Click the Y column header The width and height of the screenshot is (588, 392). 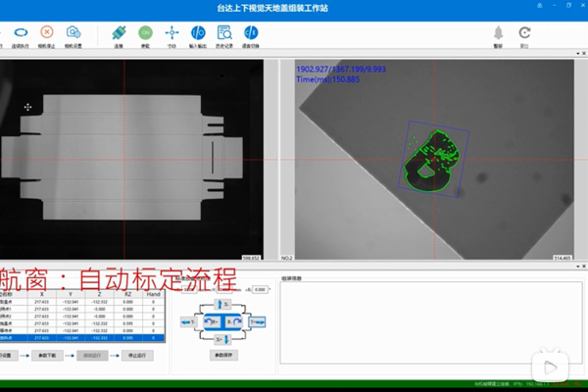click(71, 294)
